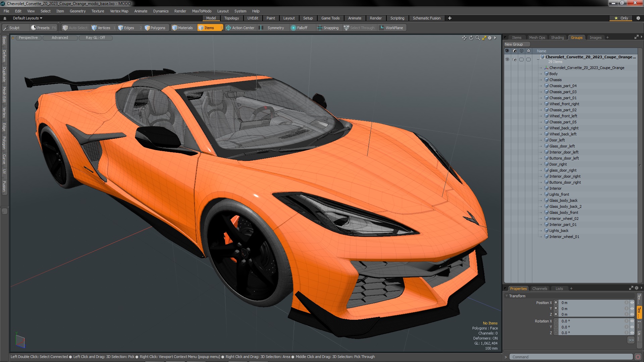Open the Geometry menu
This screenshot has width=644, height=362.
[77, 11]
